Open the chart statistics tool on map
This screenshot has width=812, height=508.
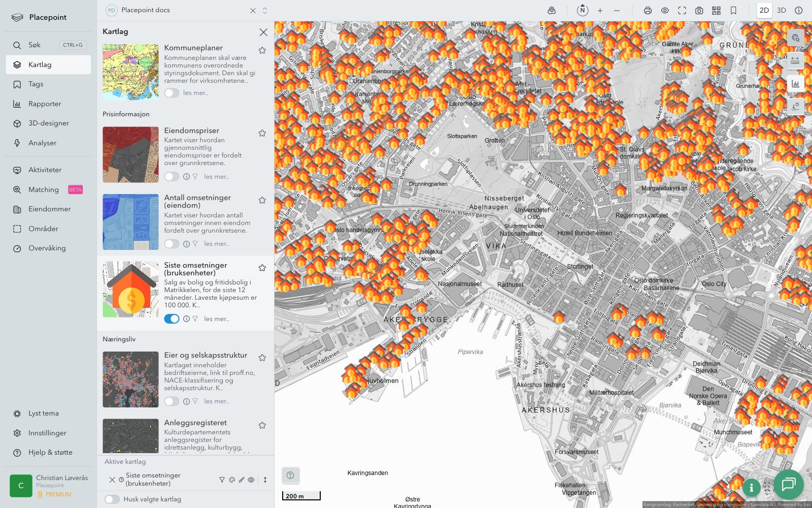click(795, 84)
